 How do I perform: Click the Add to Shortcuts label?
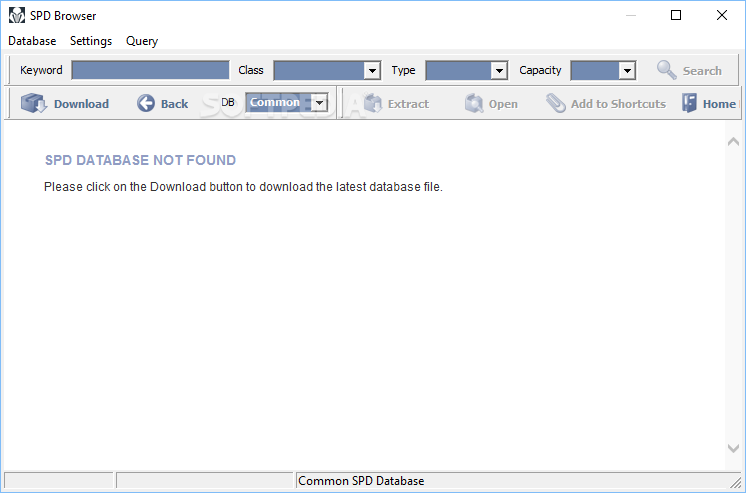click(618, 104)
